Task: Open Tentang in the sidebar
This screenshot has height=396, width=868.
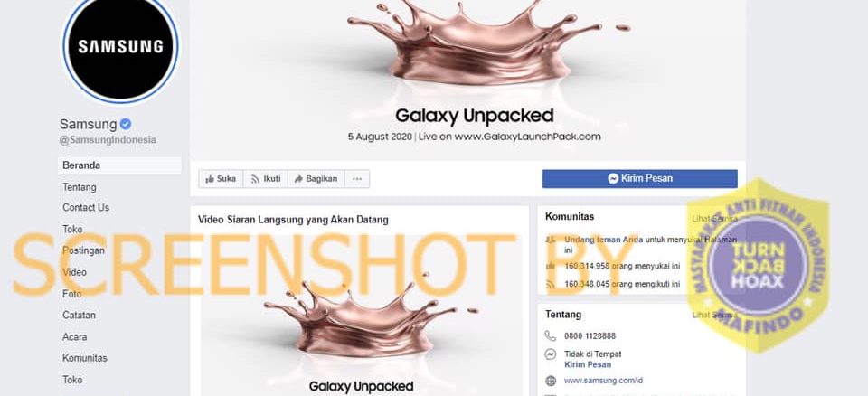Action: (80, 187)
